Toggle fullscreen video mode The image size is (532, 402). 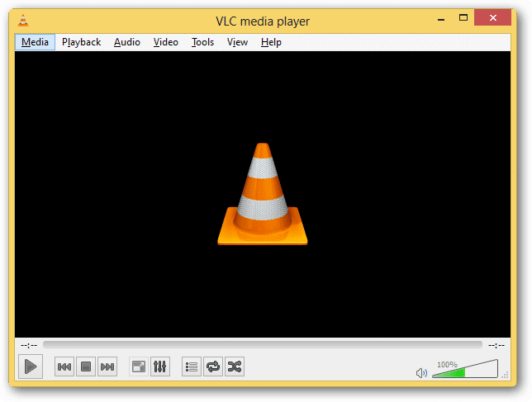click(x=139, y=367)
